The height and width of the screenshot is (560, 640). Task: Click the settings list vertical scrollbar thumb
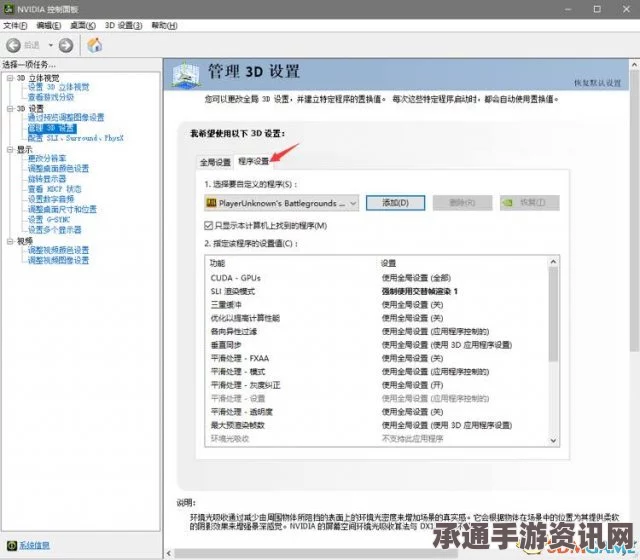click(553, 315)
